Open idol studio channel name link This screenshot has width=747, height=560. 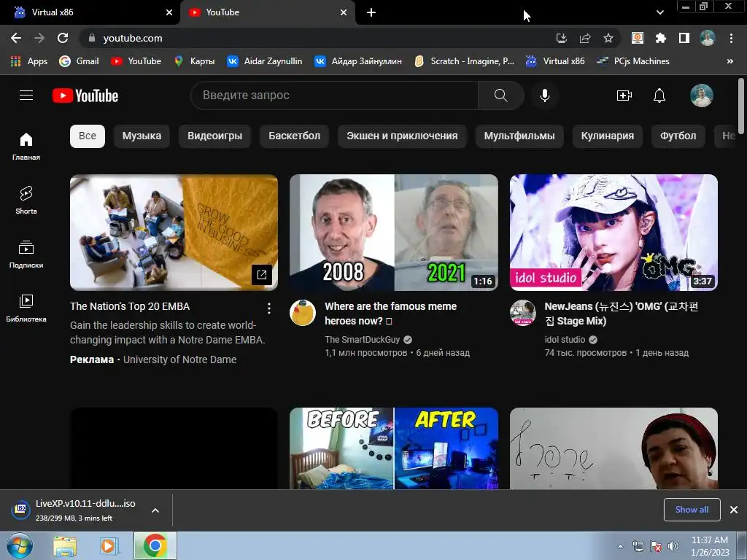tap(565, 340)
